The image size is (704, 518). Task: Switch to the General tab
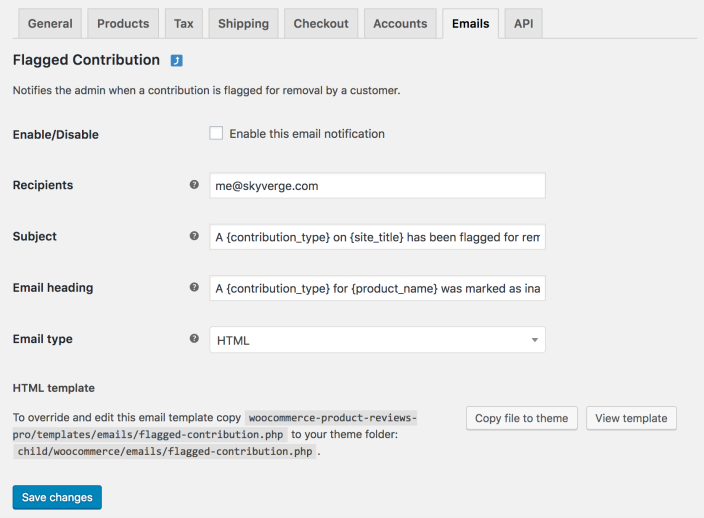tap(50, 23)
